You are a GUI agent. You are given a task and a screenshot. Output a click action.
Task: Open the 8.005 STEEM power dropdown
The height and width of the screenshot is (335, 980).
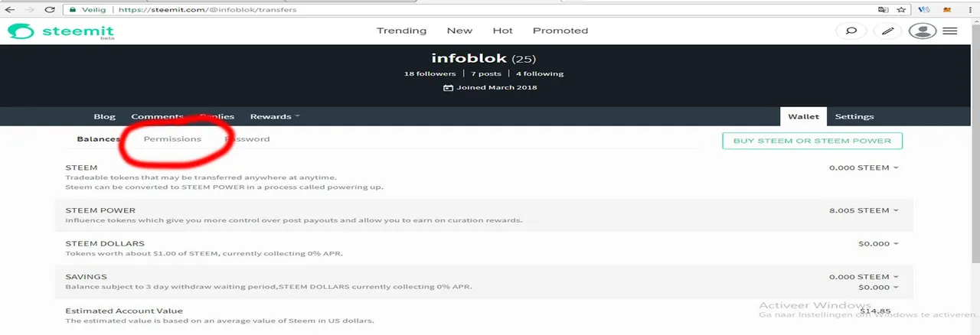864,210
